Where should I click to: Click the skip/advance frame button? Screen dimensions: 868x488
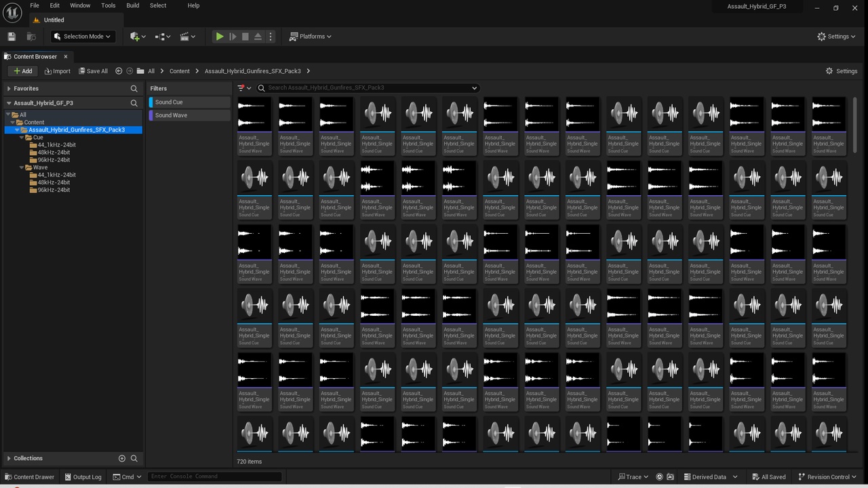pyautogui.click(x=233, y=37)
